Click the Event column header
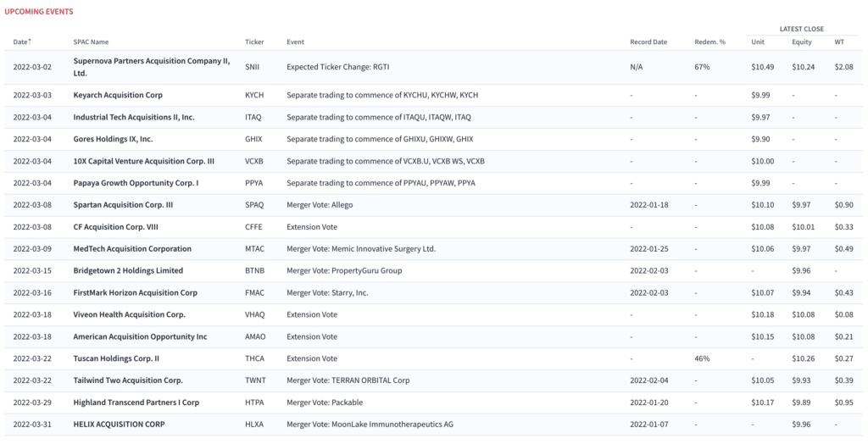Screen dimensions: 868x444 click(296, 42)
